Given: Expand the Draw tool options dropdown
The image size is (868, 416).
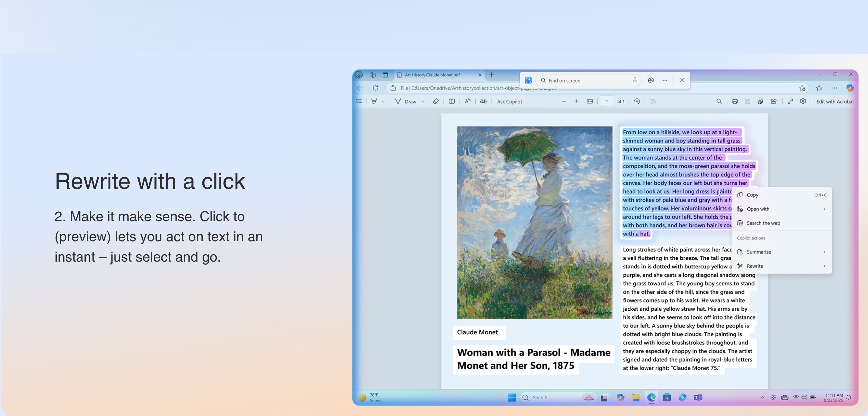Looking at the screenshot, I should pos(423,102).
